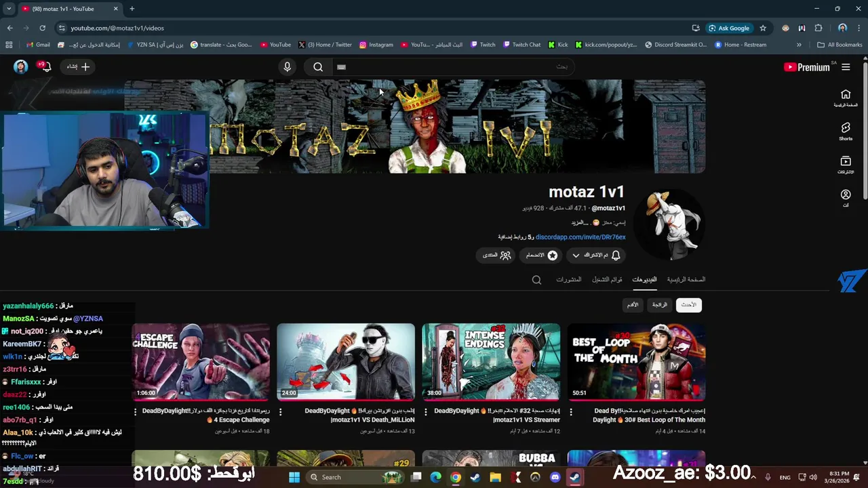Viewport: 868px width, 488px height.
Task: Open the discordapp.com/invite/DRr76ex link
Action: click(580, 237)
